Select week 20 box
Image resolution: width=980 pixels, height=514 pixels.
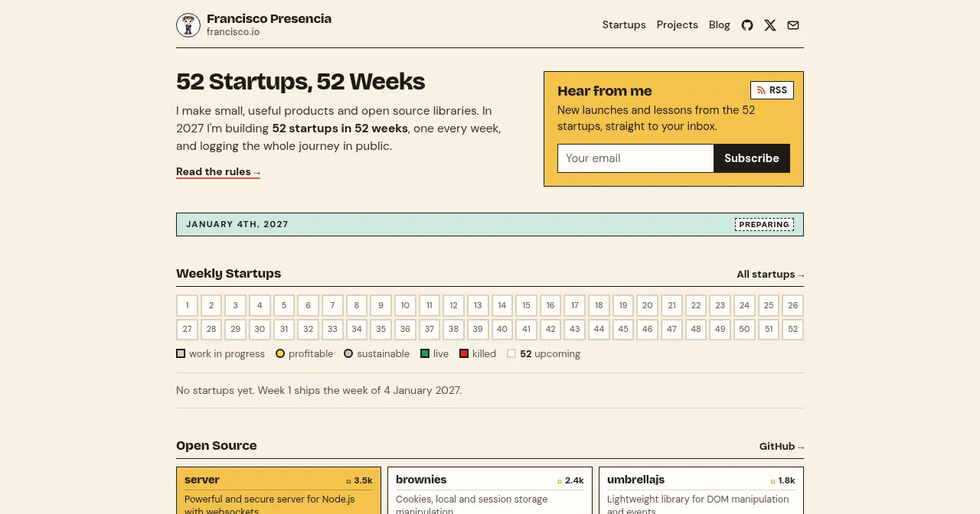pyautogui.click(x=648, y=306)
